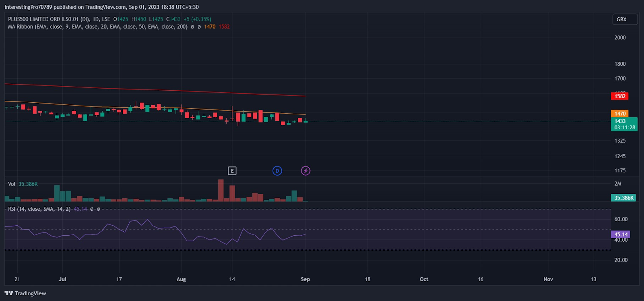The width and height of the screenshot is (644, 301).
Task: Click the MA Ribbon indicator legend
Action: 98,27
